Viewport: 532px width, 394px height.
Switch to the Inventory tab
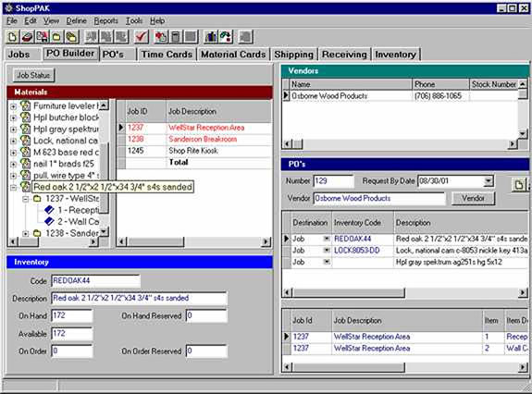click(x=396, y=55)
